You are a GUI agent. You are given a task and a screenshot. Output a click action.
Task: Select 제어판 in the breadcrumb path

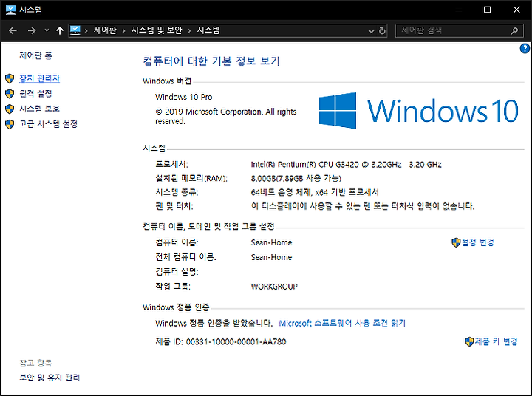pos(105,30)
